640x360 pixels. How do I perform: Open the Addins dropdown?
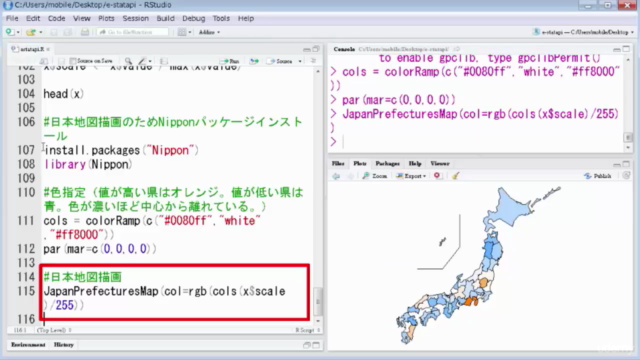209,32
